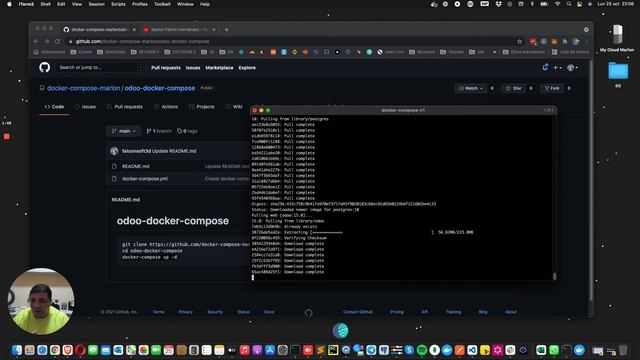Go back using Chrome's back arrow

point(36,41)
